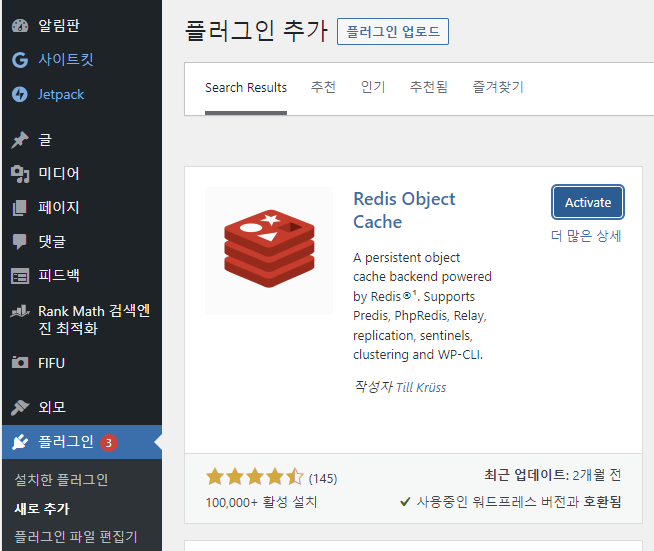Click the paintbrush icon beside 외모
This screenshot has width=654, height=551.
coord(20,407)
